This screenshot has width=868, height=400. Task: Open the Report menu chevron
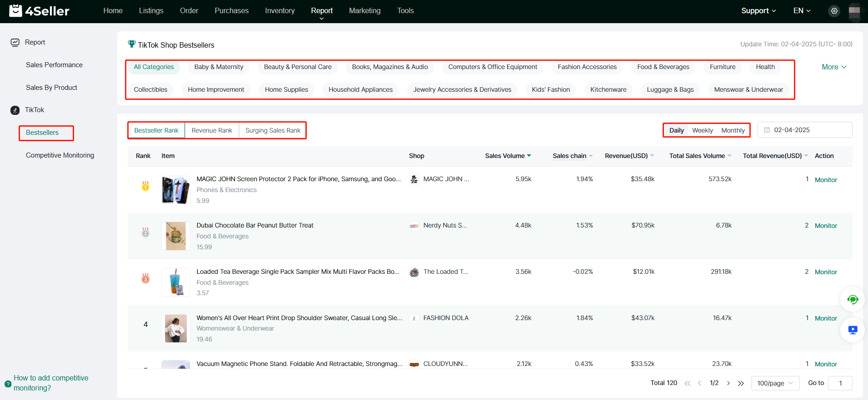(322, 19)
